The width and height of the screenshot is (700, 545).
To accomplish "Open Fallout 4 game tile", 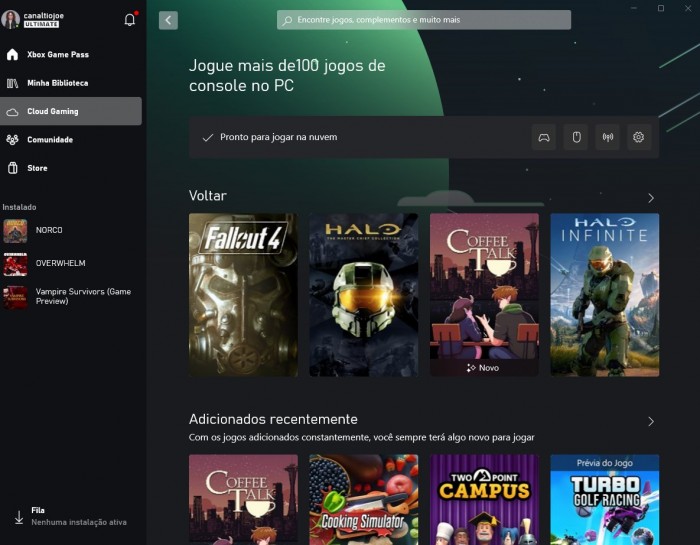I will 243,295.
